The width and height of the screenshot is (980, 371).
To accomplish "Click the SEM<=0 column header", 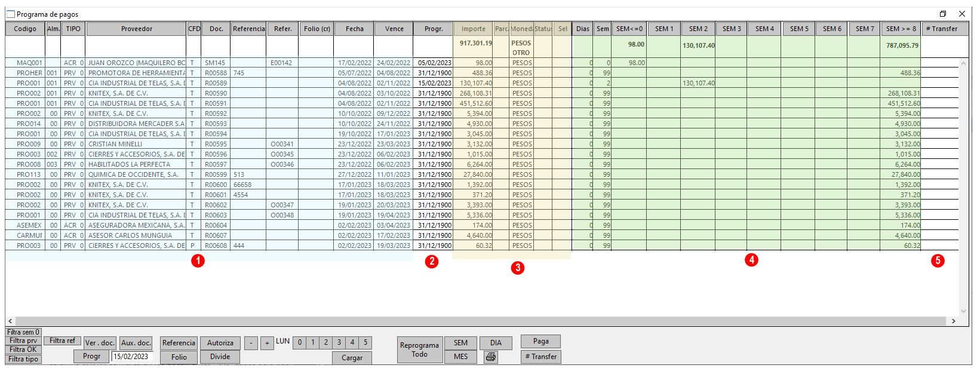I will pyautogui.click(x=629, y=29).
